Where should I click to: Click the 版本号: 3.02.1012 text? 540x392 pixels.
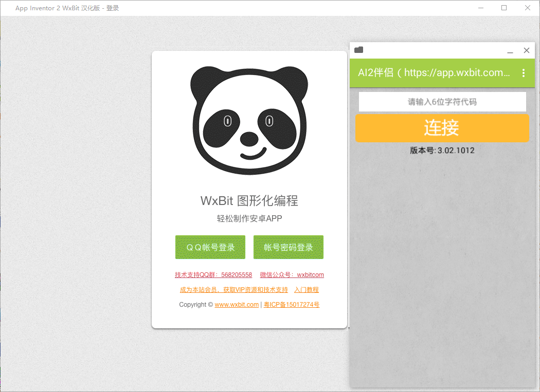[442, 151]
